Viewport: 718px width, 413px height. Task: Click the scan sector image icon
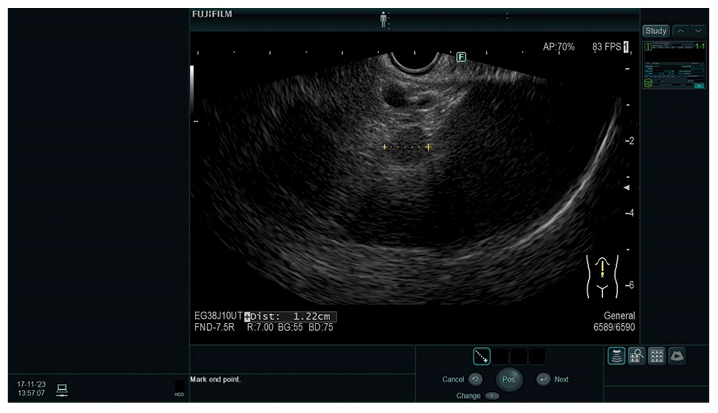coord(676,355)
